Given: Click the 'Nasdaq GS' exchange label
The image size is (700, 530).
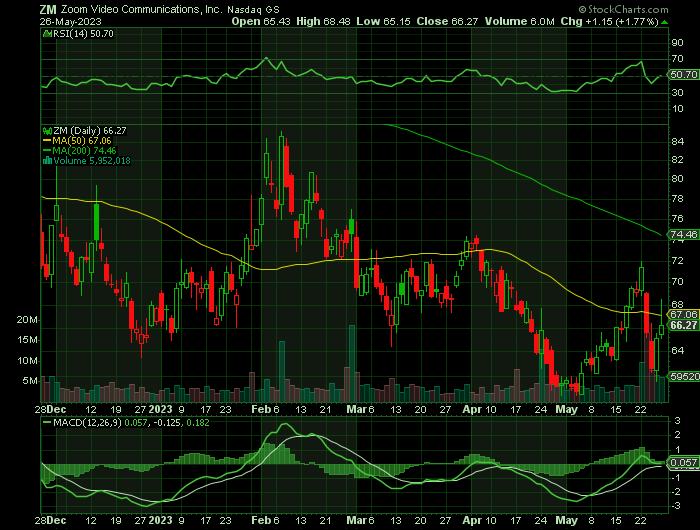Looking at the screenshot, I should (x=254, y=9).
